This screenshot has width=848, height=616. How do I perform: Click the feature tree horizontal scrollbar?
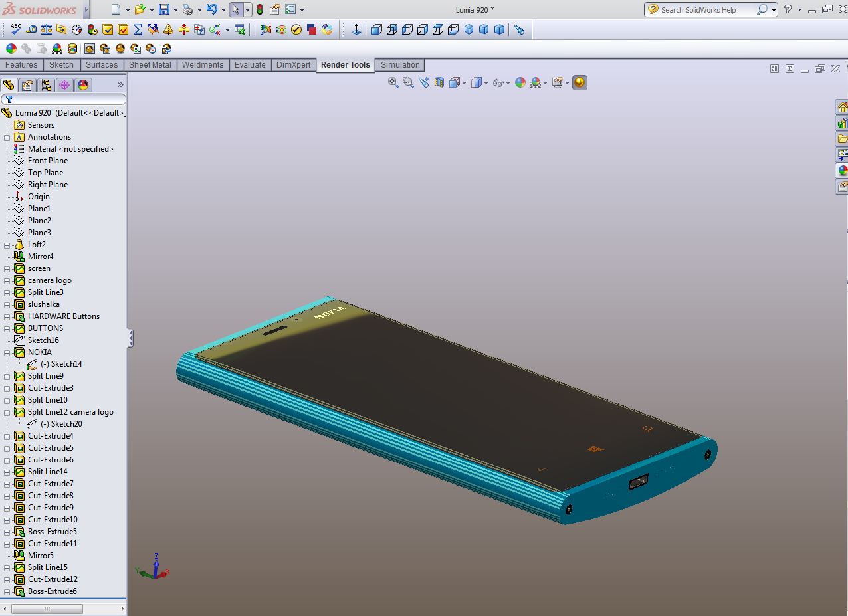point(47,609)
